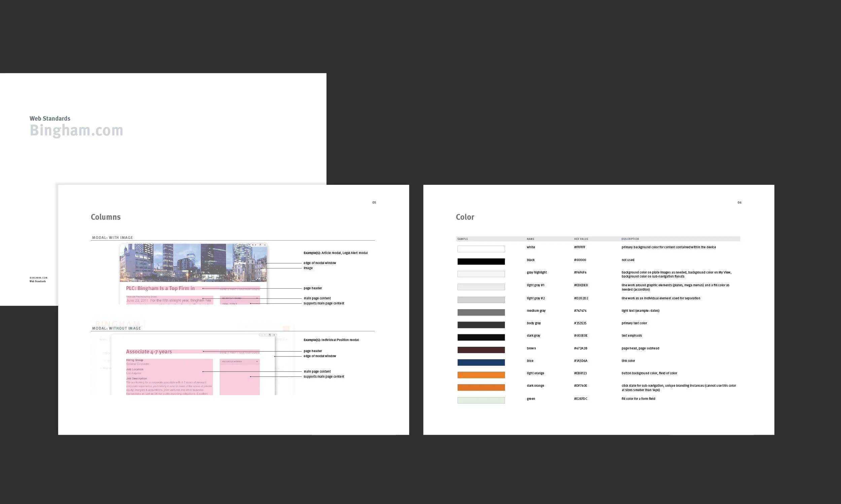Click the dark orange color swatch

[x=481, y=387]
